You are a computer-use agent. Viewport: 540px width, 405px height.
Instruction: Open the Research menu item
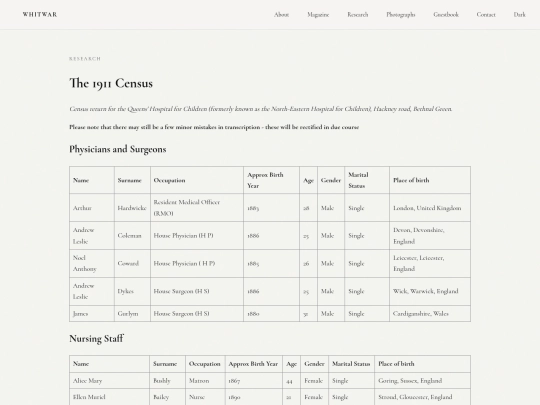pyautogui.click(x=357, y=14)
